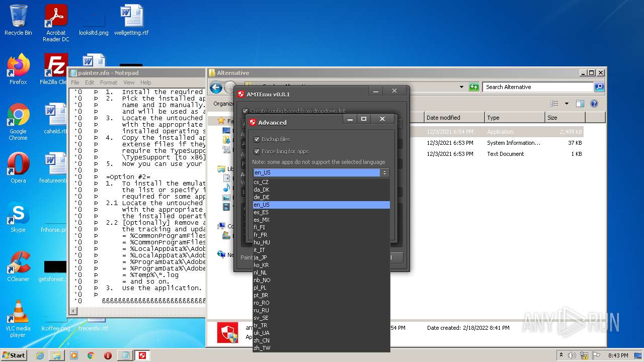Open the Opera desktop icon
This screenshot has width=644, height=362.
[x=18, y=168]
